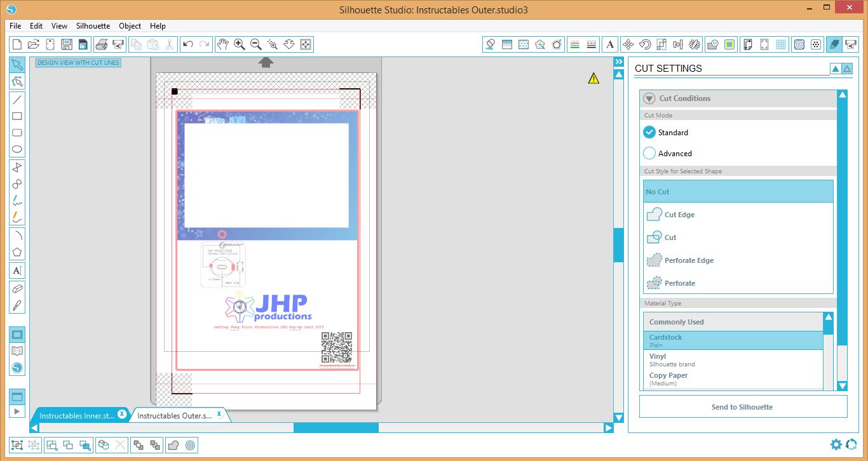
Task: Select the Eraser tool in left toolbar
Action: [x=17, y=288]
